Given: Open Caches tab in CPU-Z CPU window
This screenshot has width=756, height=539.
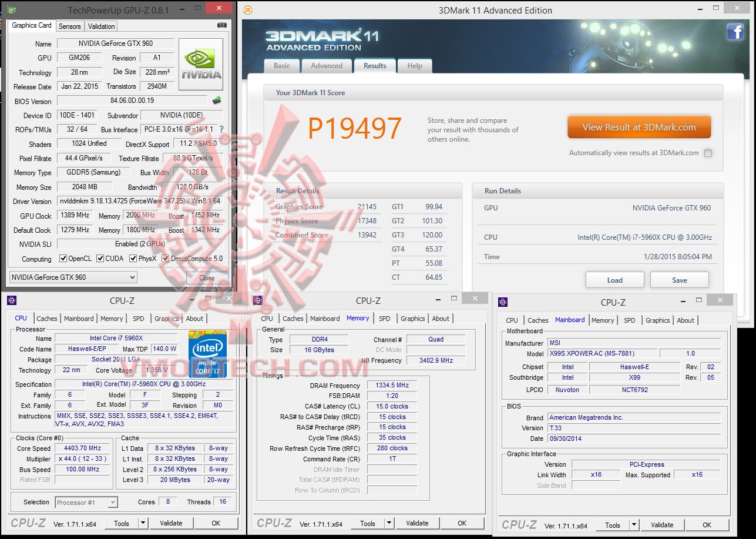Looking at the screenshot, I should click(x=47, y=319).
